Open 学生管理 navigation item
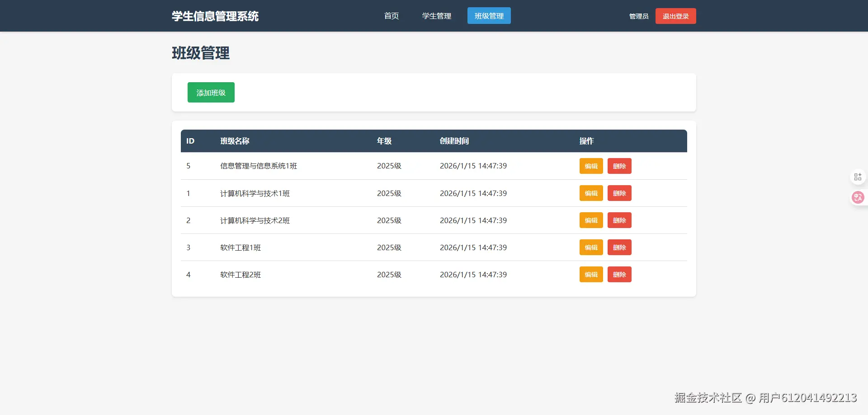The image size is (868, 415). pos(437,16)
